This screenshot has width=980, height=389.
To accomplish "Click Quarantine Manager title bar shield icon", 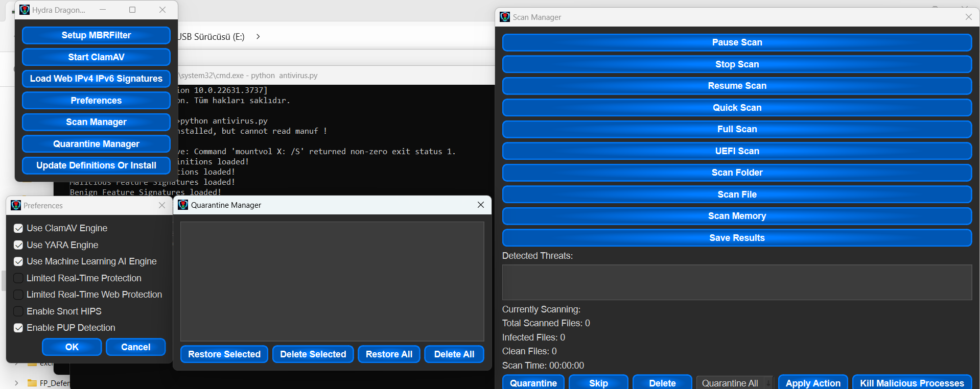I will coord(183,205).
